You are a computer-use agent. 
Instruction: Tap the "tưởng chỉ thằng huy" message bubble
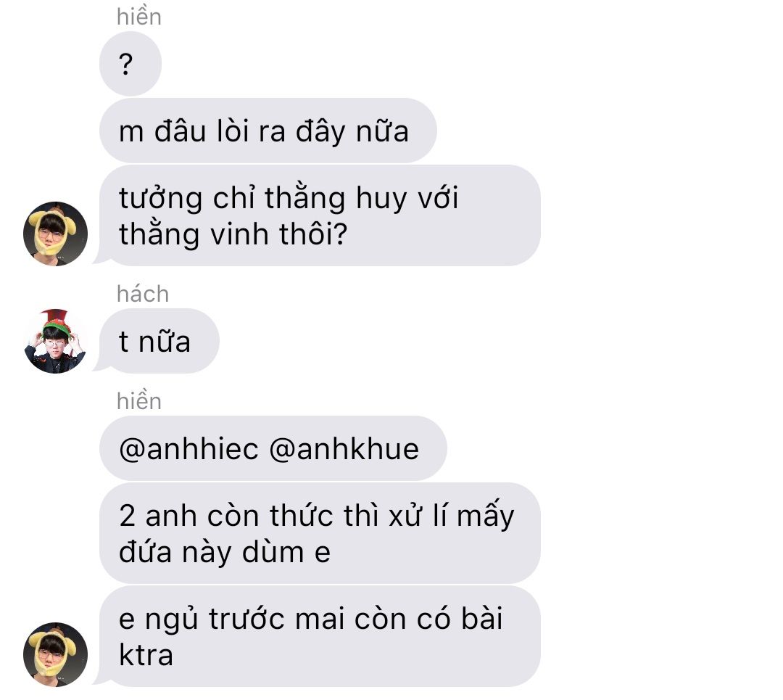pos(320,216)
